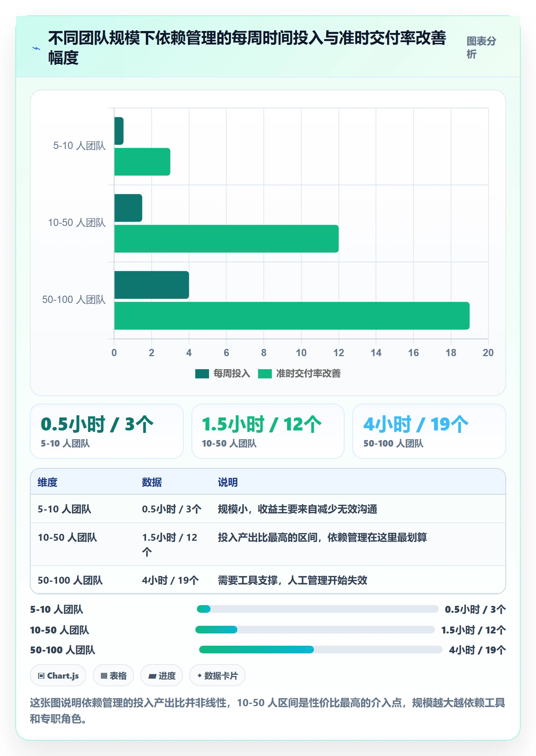Toggle the 每周投入 legend swatch
536x756 pixels.
pyautogui.click(x=202, y=373)
